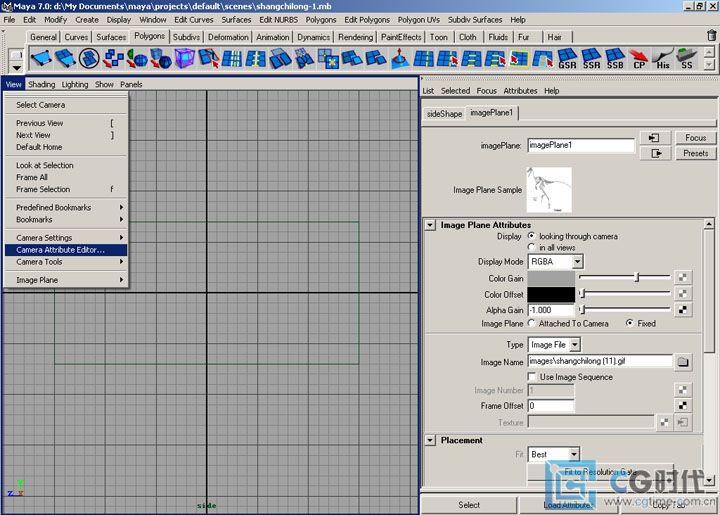Click the circled polygon faces shelf icon
Image resolution: width=720 pixels, height=515 pixels.
[89, 59]
